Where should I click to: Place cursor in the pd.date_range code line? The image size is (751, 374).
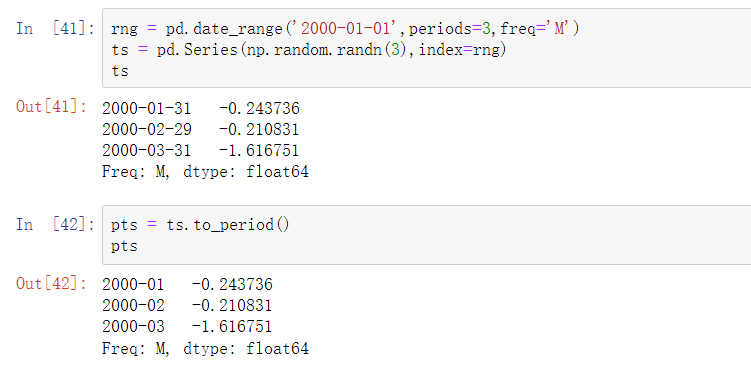click(345, 29)
